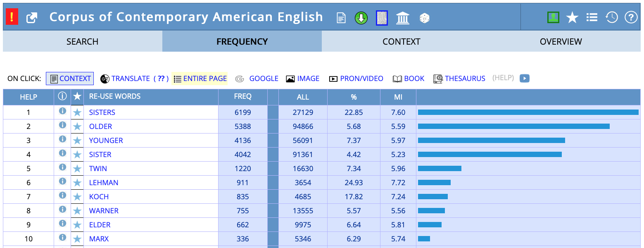Screen dimensions: 644x248
Task: Click the frequency bar for OLDER
Action: (x=513, y=126)
